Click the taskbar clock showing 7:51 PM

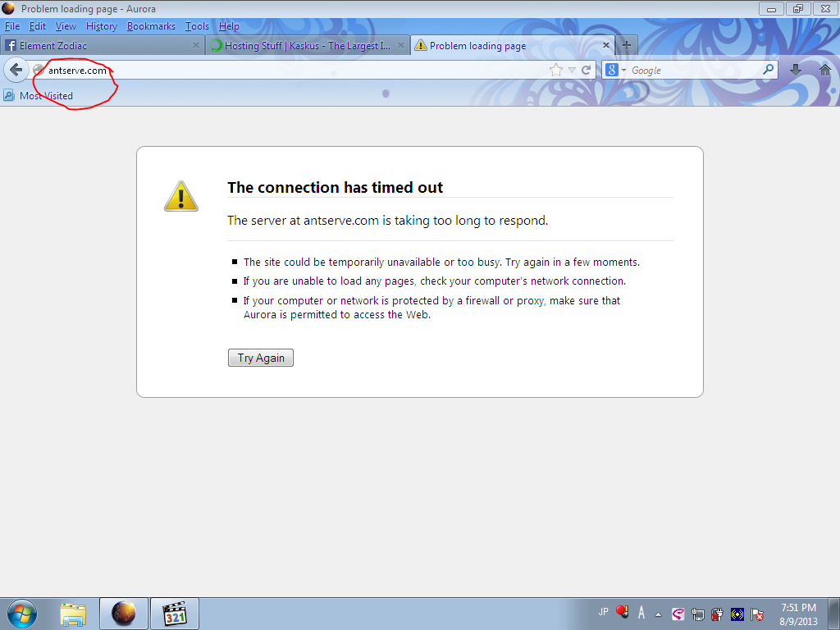(x=798, y=614)
